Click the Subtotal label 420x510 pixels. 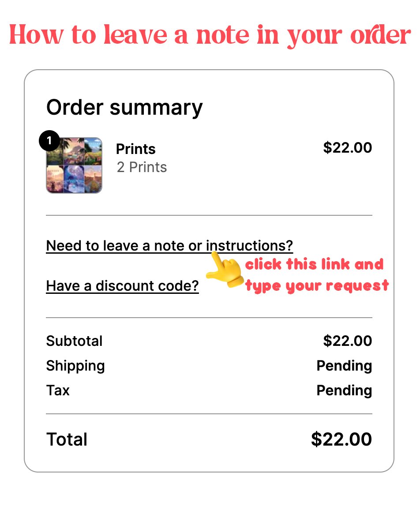(x=74, y=341)
